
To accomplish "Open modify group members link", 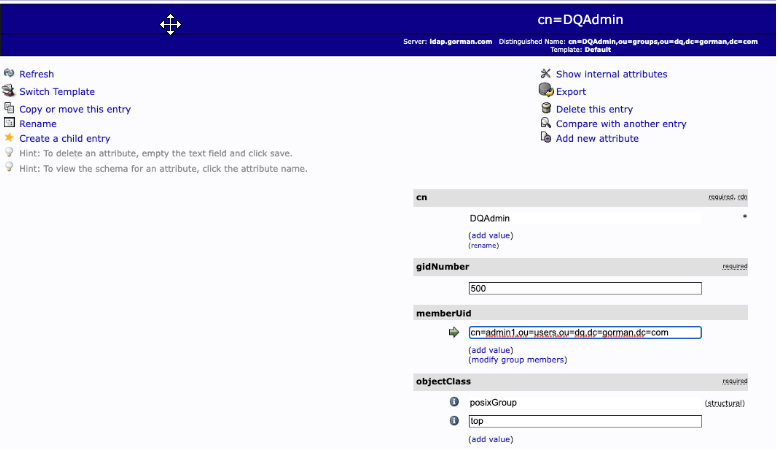I will 517,359.
